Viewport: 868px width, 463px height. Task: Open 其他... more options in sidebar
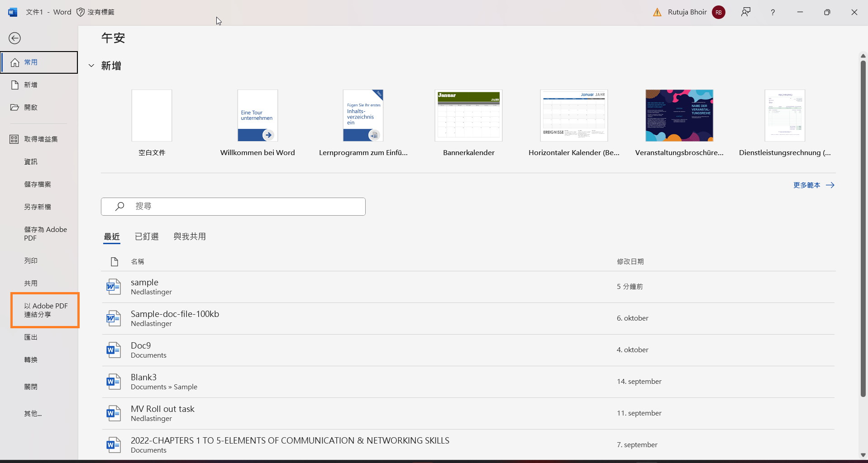[33, 414]
